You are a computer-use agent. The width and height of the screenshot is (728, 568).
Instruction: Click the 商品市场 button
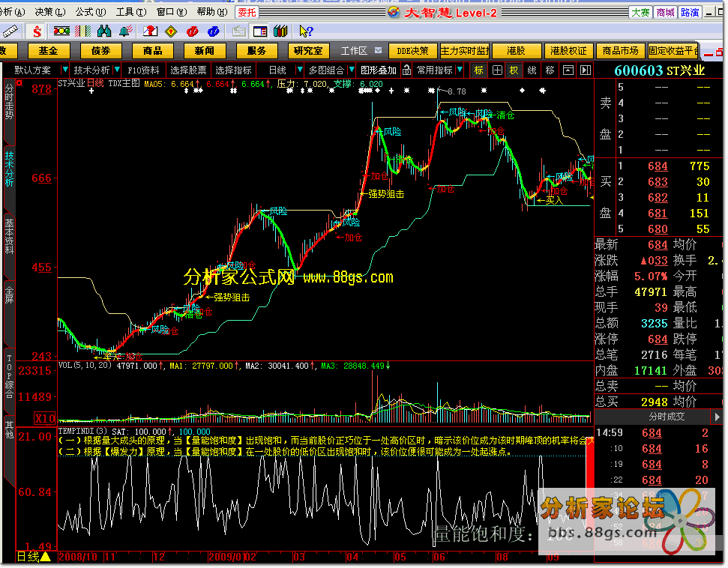(620, 51)
